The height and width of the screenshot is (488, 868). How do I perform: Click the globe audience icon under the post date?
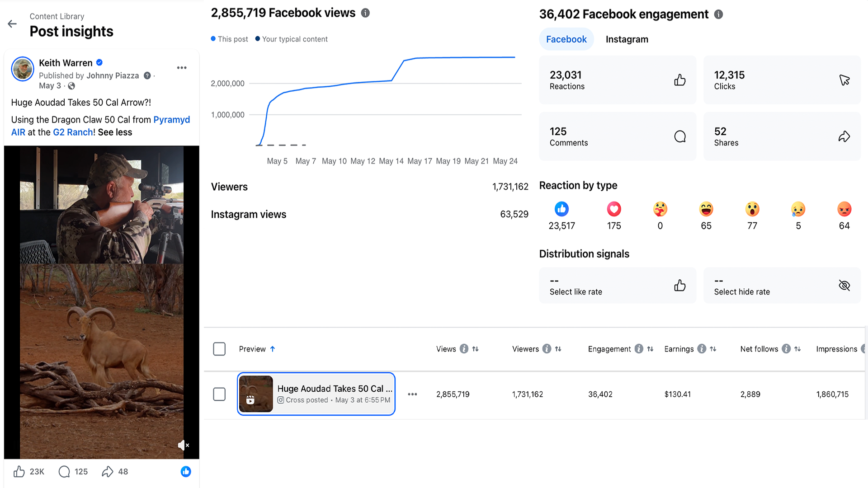point(71,86)
